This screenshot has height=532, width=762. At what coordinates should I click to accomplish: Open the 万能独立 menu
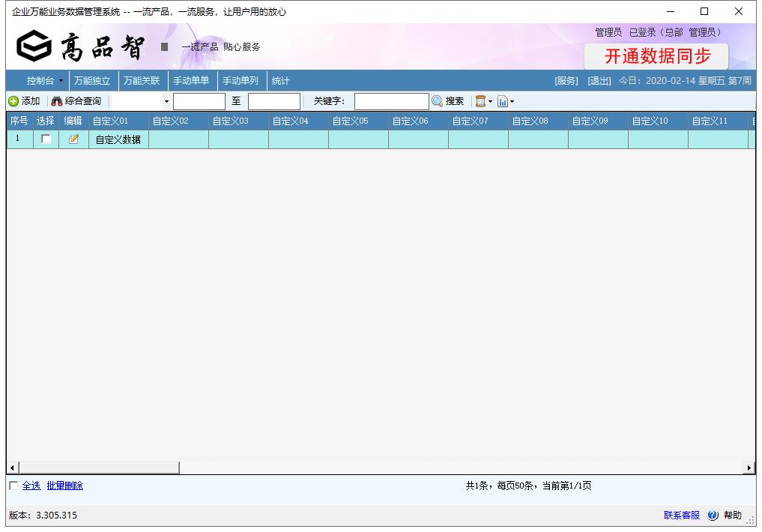click(92, 81)
